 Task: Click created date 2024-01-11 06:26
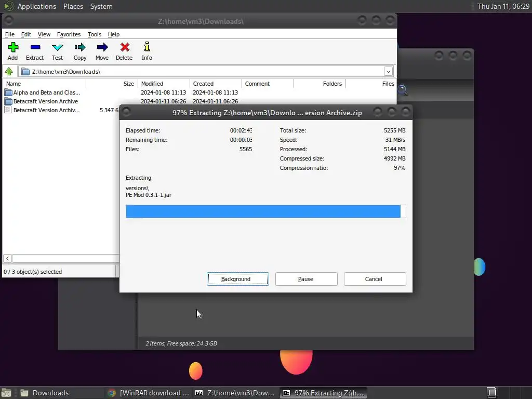point(215,101)
